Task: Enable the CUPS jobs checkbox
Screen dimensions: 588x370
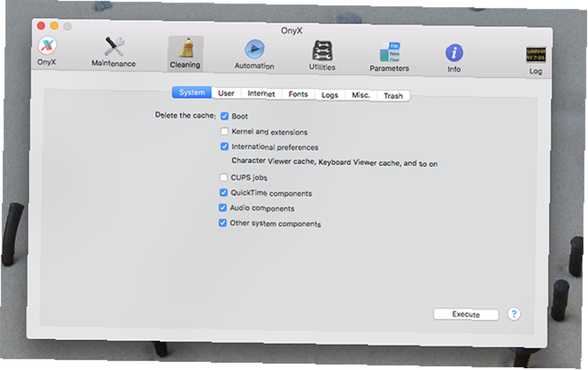Action: [223, 177]
